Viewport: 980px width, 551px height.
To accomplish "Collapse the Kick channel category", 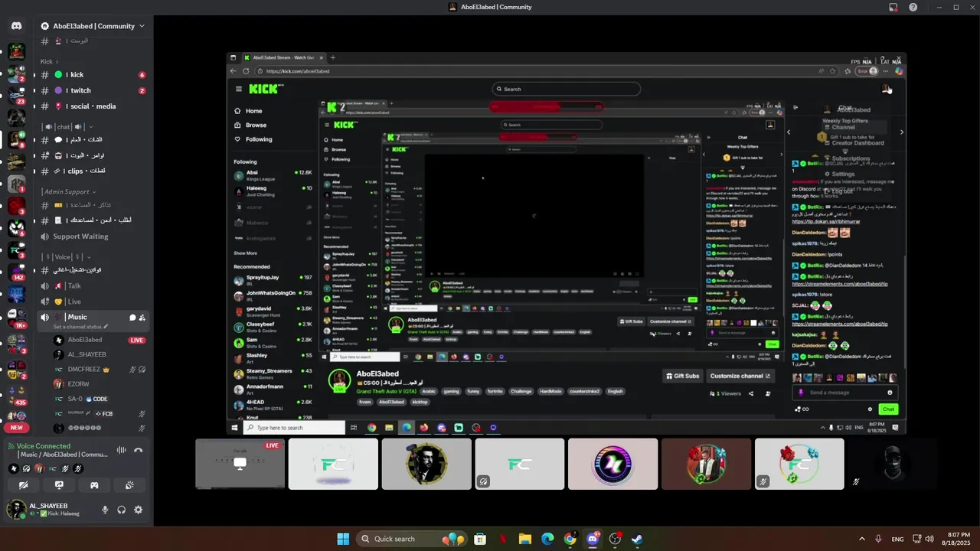I will [x=50, y=61].
